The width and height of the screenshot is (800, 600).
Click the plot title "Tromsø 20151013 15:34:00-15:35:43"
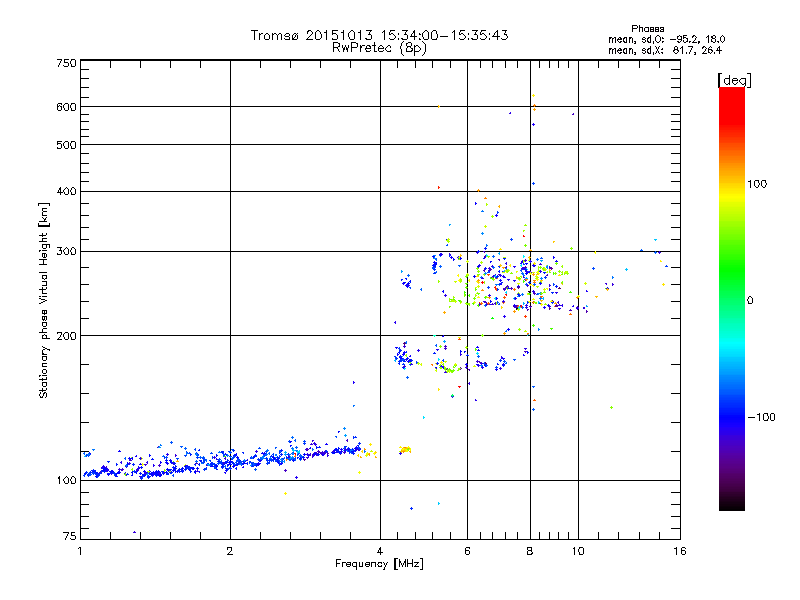[x=379, y=35]
